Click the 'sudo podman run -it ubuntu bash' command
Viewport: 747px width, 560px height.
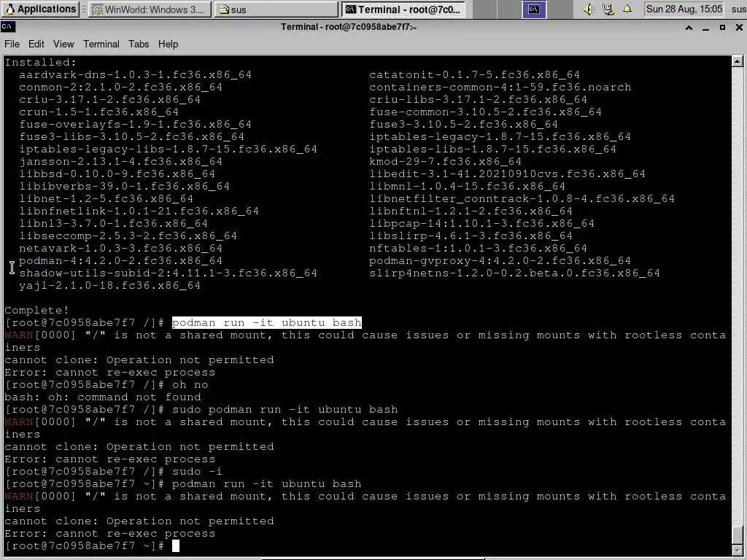click(285, 410)
